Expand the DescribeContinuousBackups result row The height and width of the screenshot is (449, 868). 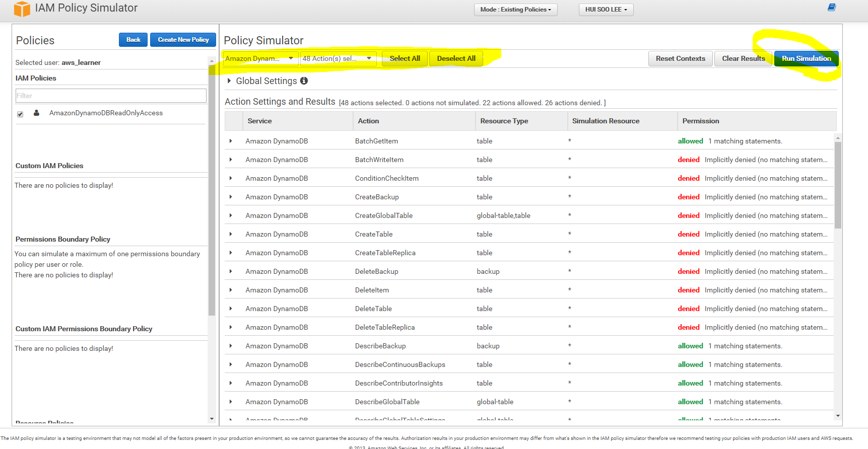point(231,364)
